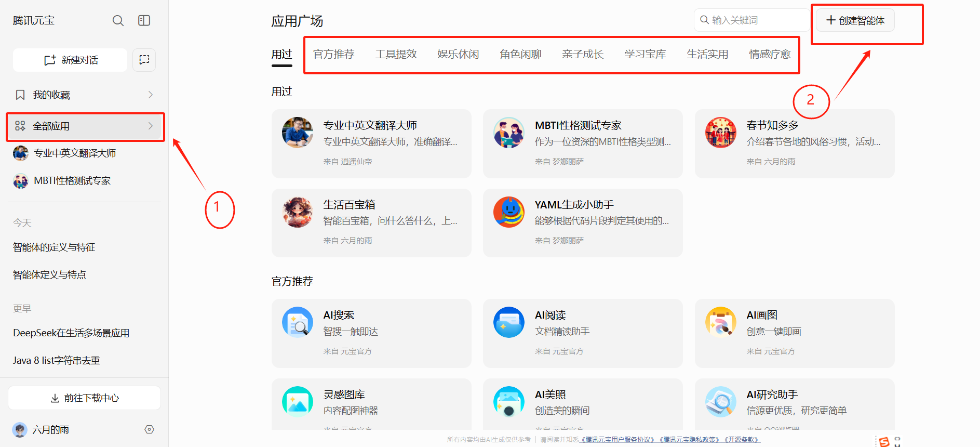Click the 六月的雨 user avatar
The height and width of the screenshot is (447, 980).
click(20, 430)
